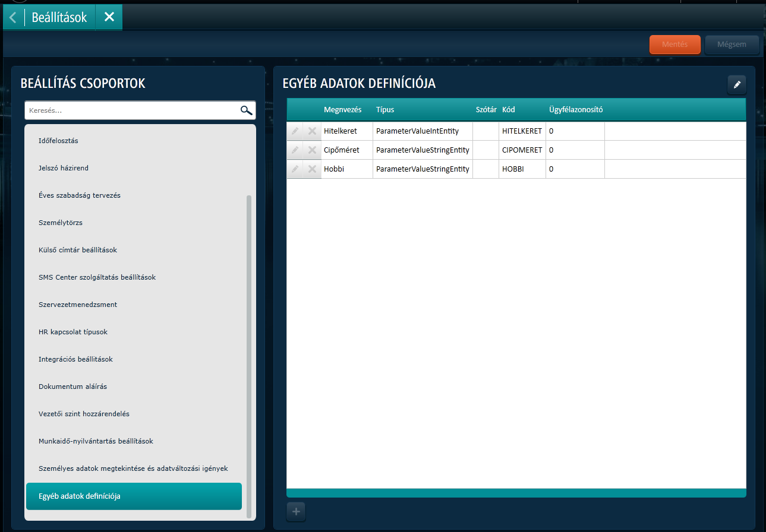The width and height of the screenshot is (766, 532).
Task: Open the Beállítások tab
Action: pos(59,17)
